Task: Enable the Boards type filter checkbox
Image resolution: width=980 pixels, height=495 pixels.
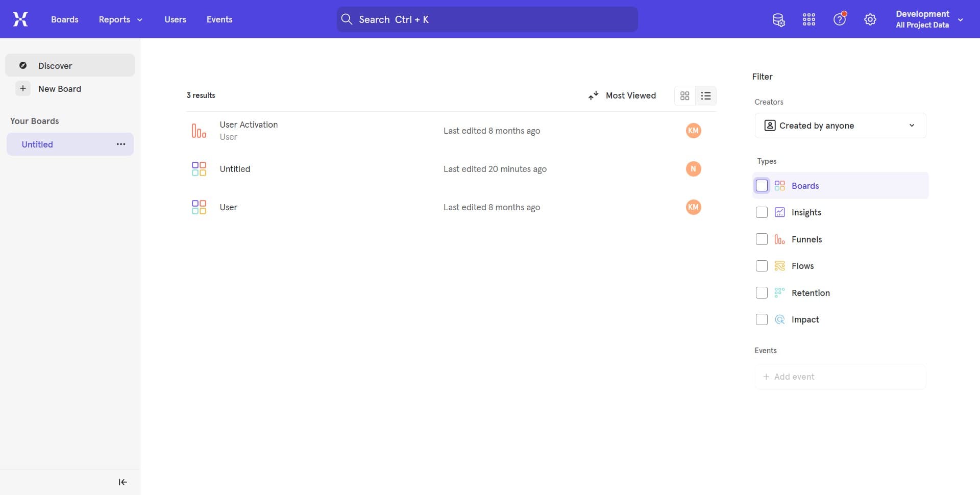Action: point(762,185)
